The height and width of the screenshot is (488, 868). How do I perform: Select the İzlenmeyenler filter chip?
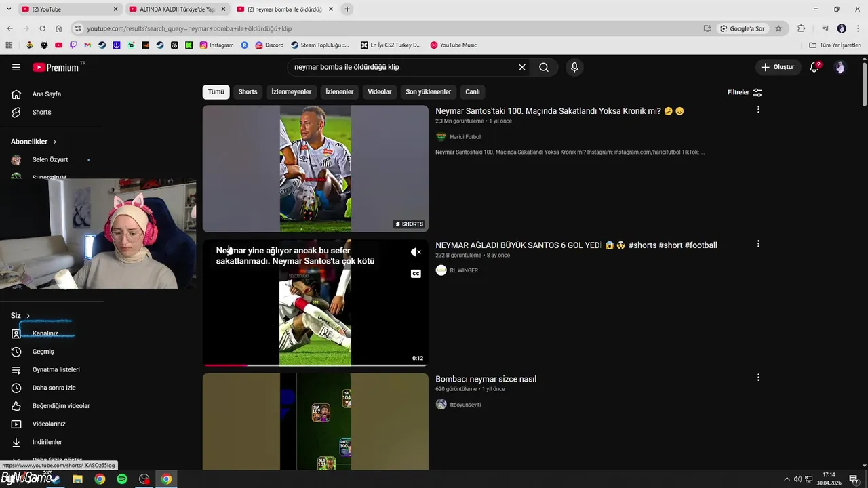click(291, 91)
